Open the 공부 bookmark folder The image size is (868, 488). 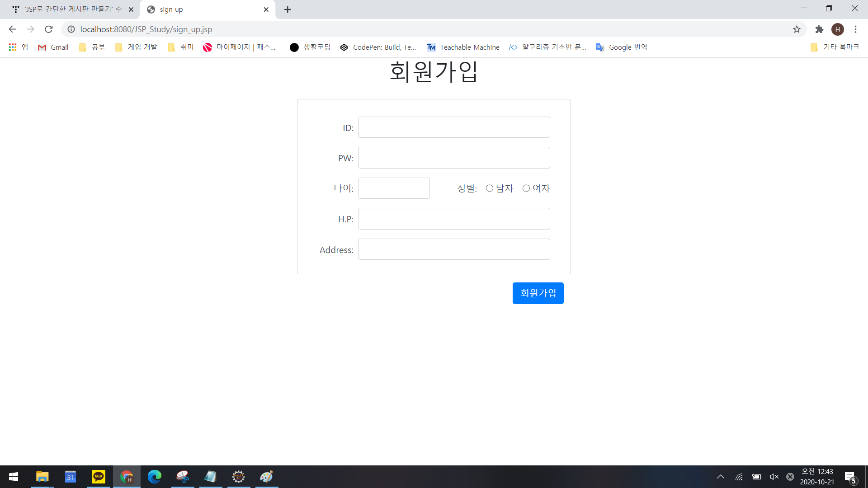coord(92,47)
